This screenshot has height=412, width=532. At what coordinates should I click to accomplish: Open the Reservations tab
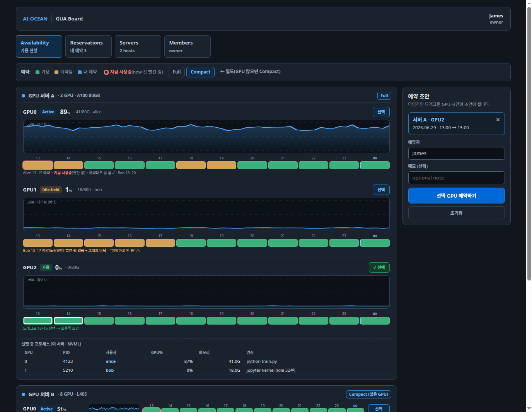[89, 46]
